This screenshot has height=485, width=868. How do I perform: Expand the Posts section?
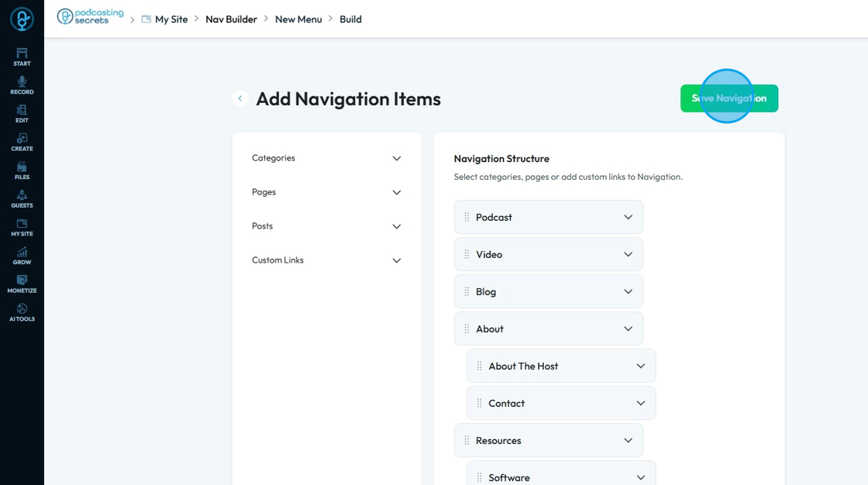click(397, 226)
